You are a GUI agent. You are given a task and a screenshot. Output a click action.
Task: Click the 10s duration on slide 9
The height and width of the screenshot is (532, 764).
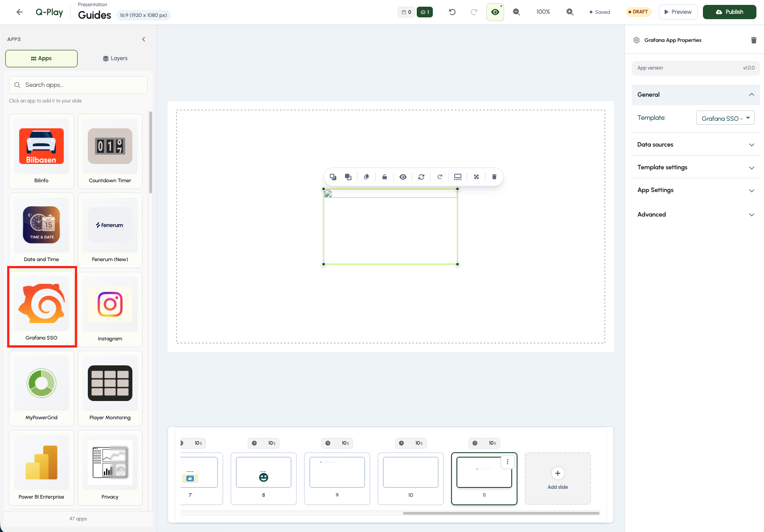tap(337, 443)
